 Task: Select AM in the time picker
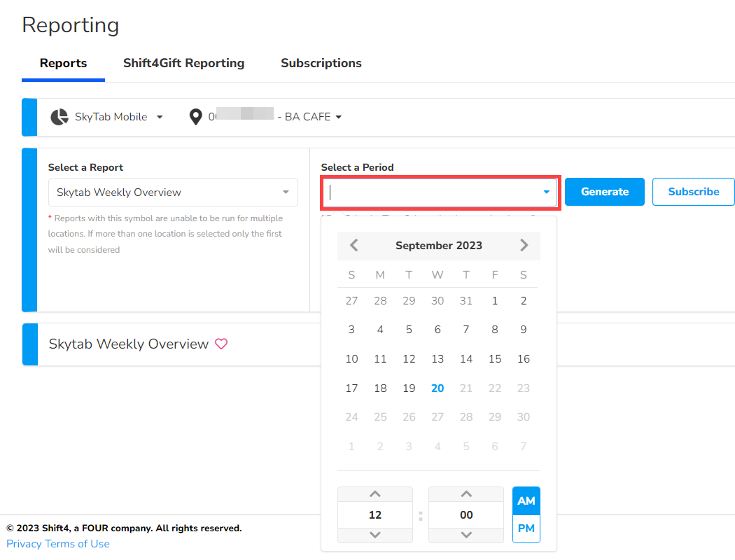tap(526, 501)
